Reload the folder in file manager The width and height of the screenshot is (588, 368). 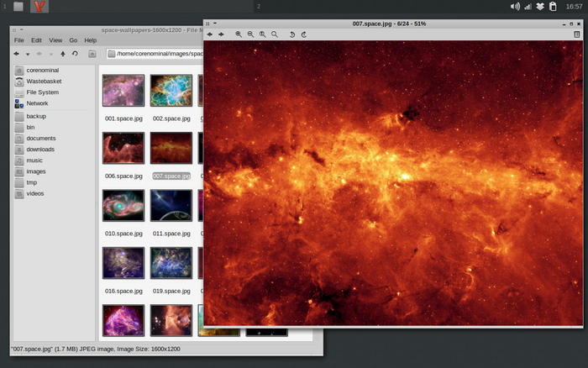(75, 54)
